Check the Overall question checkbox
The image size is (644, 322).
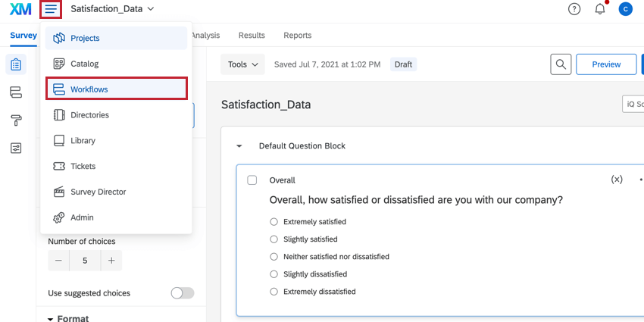point(252,180)
